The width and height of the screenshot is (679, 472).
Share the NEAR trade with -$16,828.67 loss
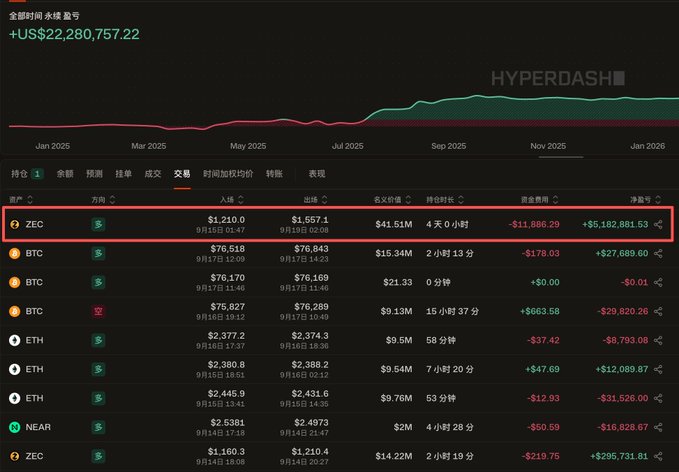tap(658, 427)
